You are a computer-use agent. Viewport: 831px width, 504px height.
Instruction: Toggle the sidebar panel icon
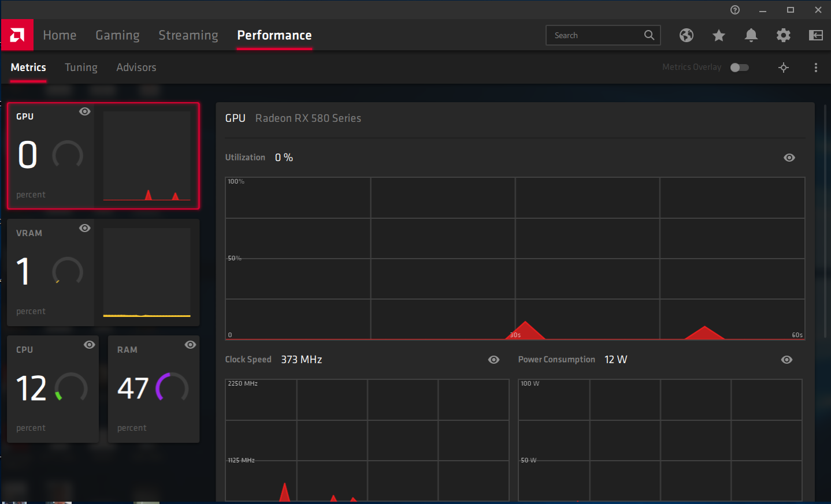(x=816, y=35)
